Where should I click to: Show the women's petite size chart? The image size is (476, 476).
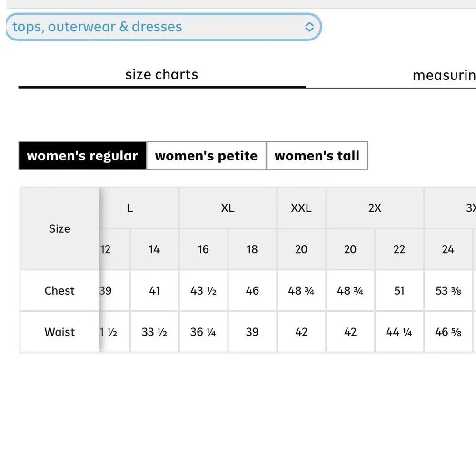(206, 156)
